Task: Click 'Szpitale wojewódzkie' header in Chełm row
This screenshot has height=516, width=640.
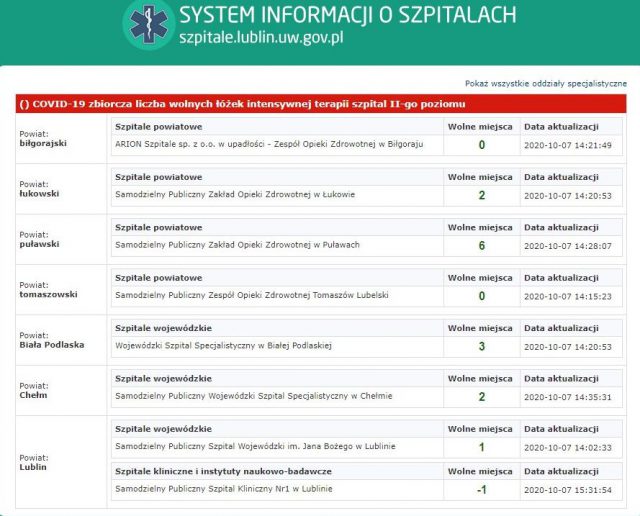Action: (x=163, y=378)
